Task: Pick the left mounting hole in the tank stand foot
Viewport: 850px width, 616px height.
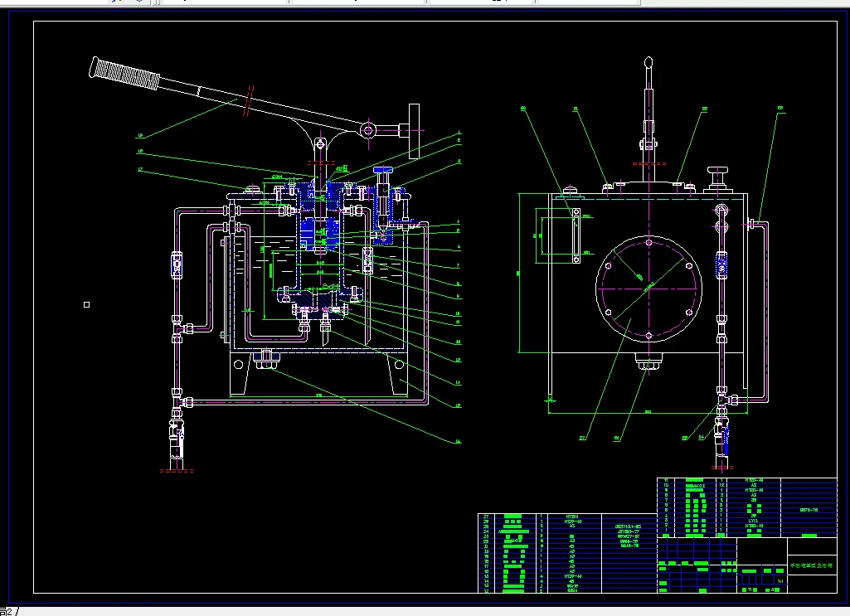Action: [x=239, y=365]
